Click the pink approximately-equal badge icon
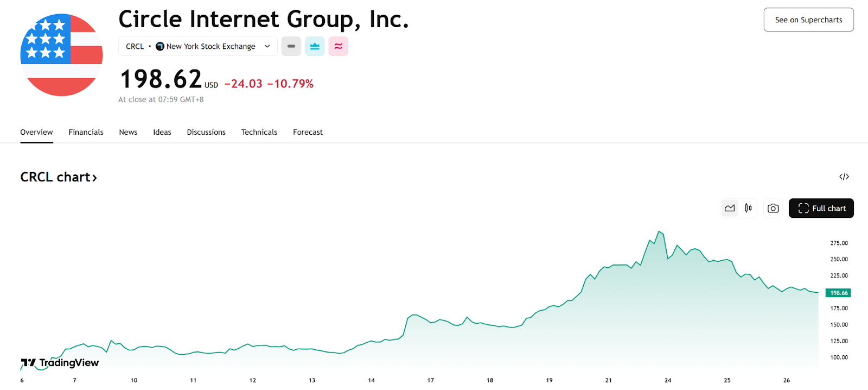Screen dimensions: 868x390 tap(338, 47)
